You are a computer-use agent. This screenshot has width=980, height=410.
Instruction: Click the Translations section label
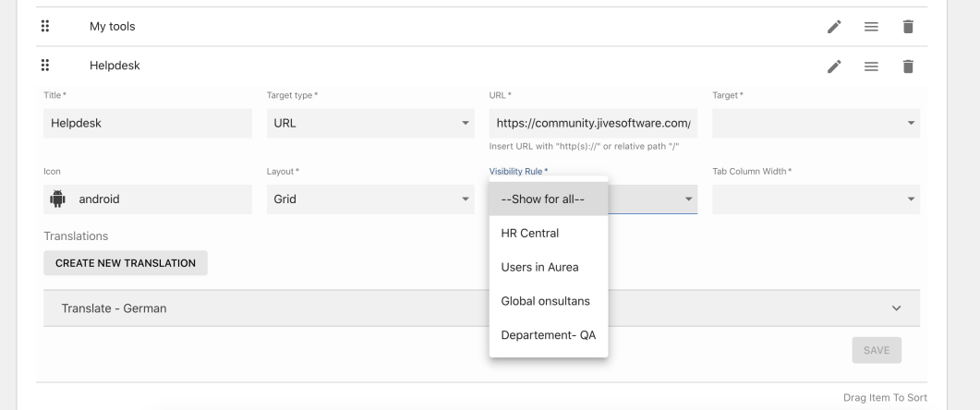[x=76, y=236]
